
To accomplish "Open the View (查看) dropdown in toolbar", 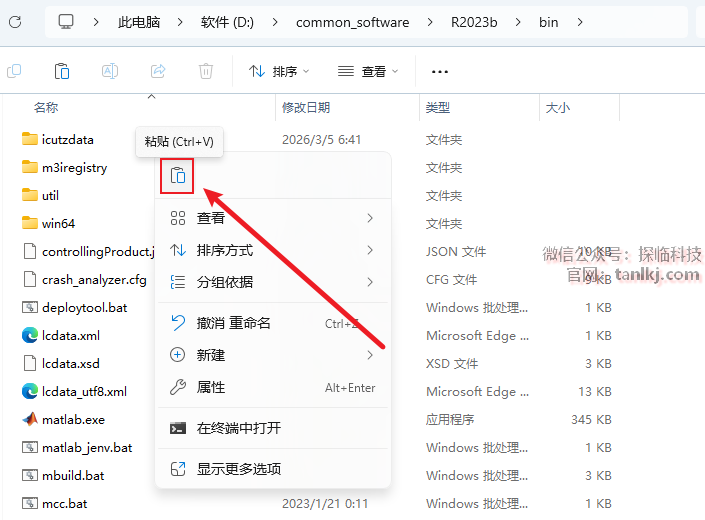I will [368, 71].
